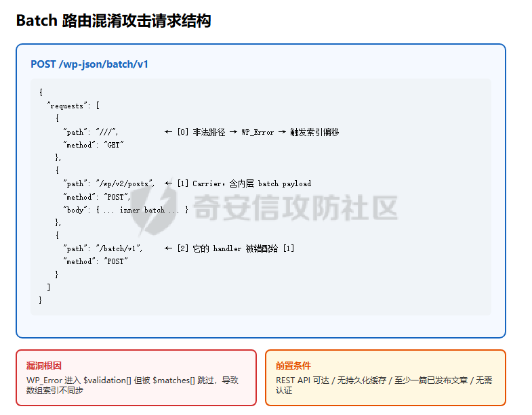
Task: Click the "requests" key in the JSON code
Action: coord(66,106)
